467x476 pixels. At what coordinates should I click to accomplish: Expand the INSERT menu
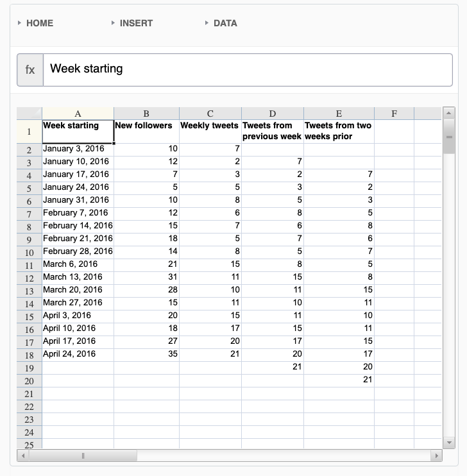pos(132,23)
